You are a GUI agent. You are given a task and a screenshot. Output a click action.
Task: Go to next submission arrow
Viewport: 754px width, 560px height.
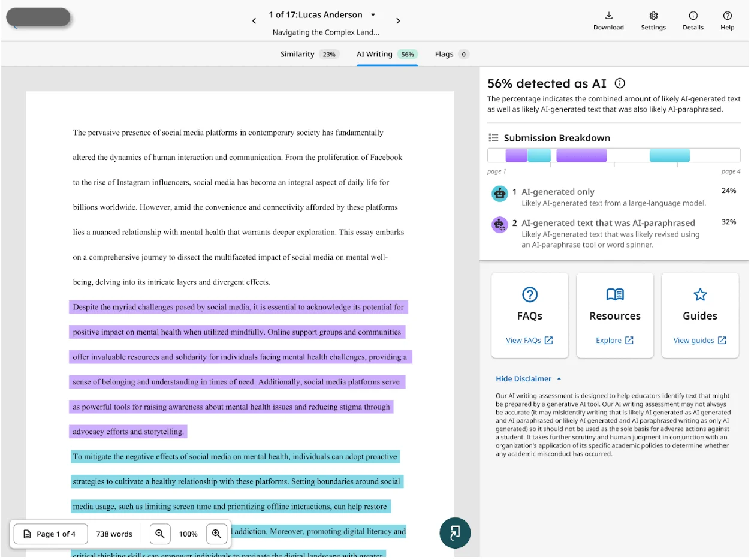pyautogui.click(x=398, y=21)
